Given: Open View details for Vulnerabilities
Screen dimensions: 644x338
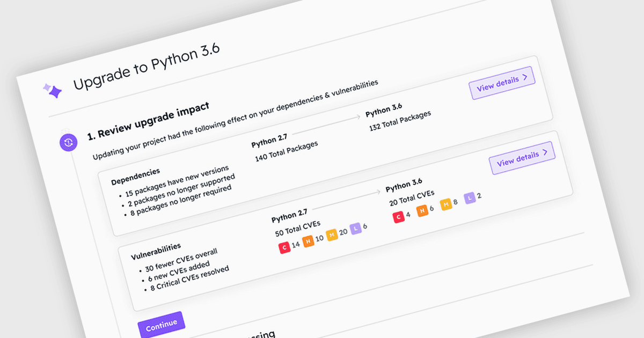Looking at the screenshot, I should pyautogui.click(x=522, y=158).
